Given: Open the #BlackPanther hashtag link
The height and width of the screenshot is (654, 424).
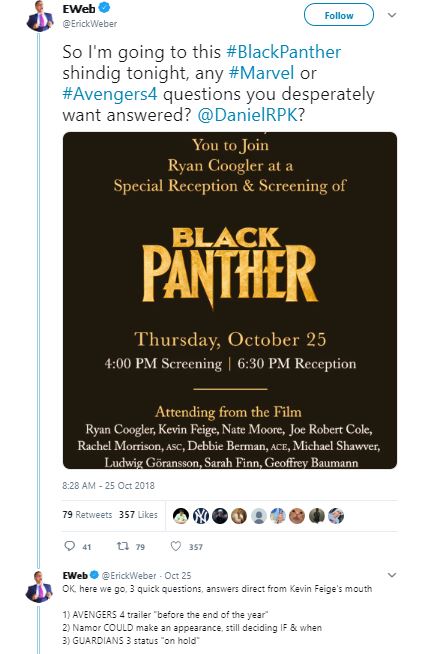Looking at the screenshot, I should (284, 52).
